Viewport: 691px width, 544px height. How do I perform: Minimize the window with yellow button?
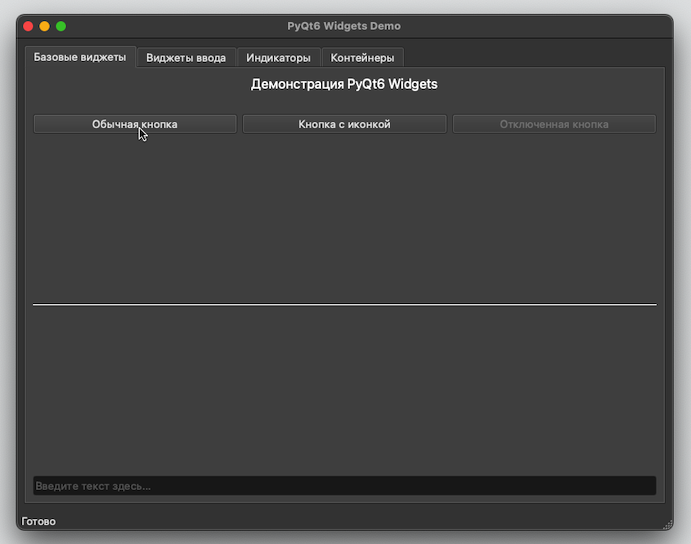[45, 26]
